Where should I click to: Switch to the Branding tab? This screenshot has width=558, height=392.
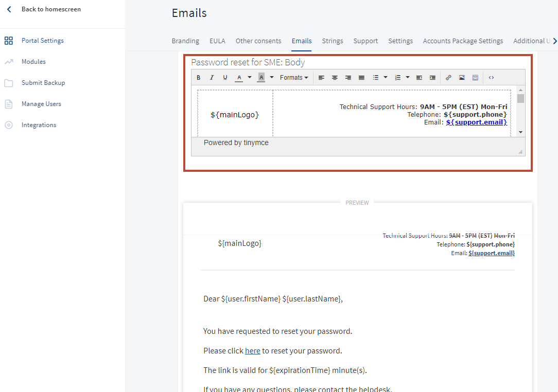tap(185, 41)
